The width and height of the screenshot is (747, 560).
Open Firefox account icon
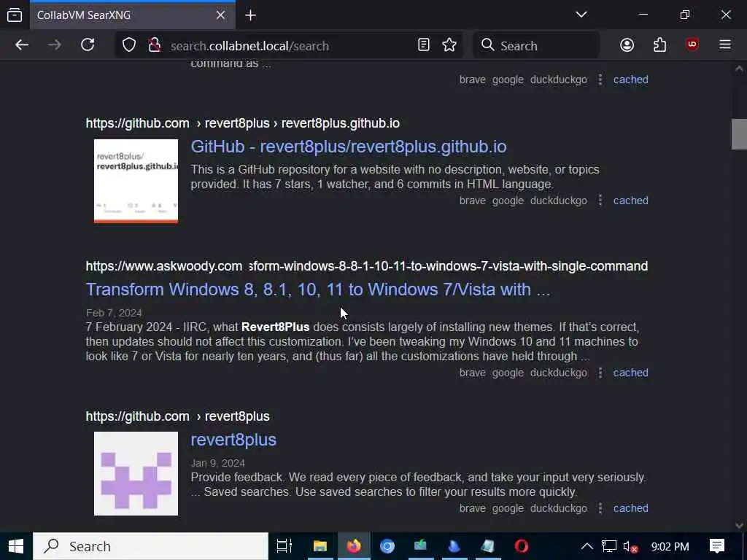627,45
